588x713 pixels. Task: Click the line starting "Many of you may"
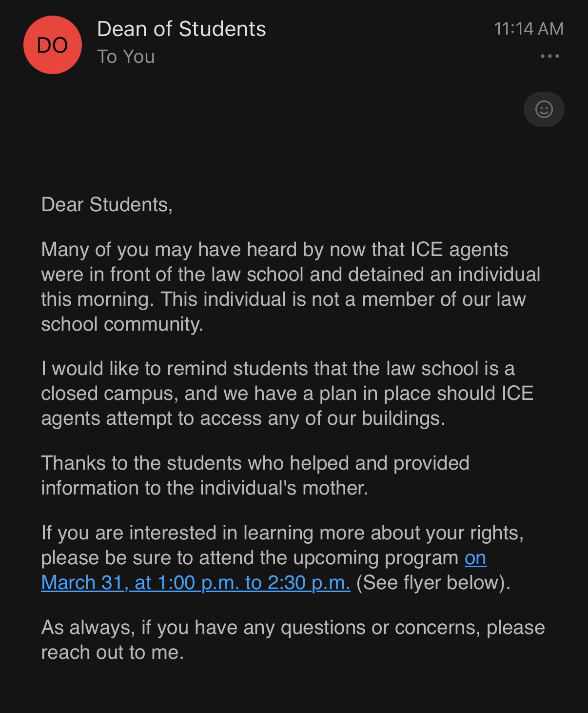274,250
